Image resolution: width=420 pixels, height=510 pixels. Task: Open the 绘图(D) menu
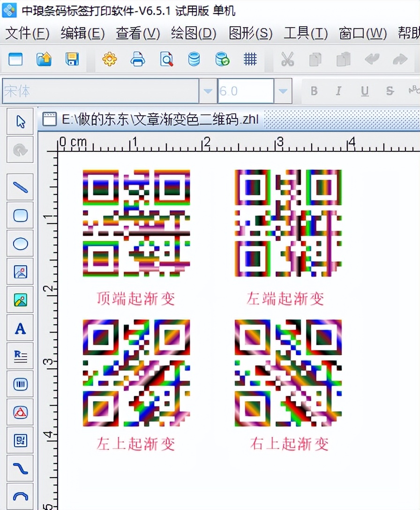click(194, 33)
